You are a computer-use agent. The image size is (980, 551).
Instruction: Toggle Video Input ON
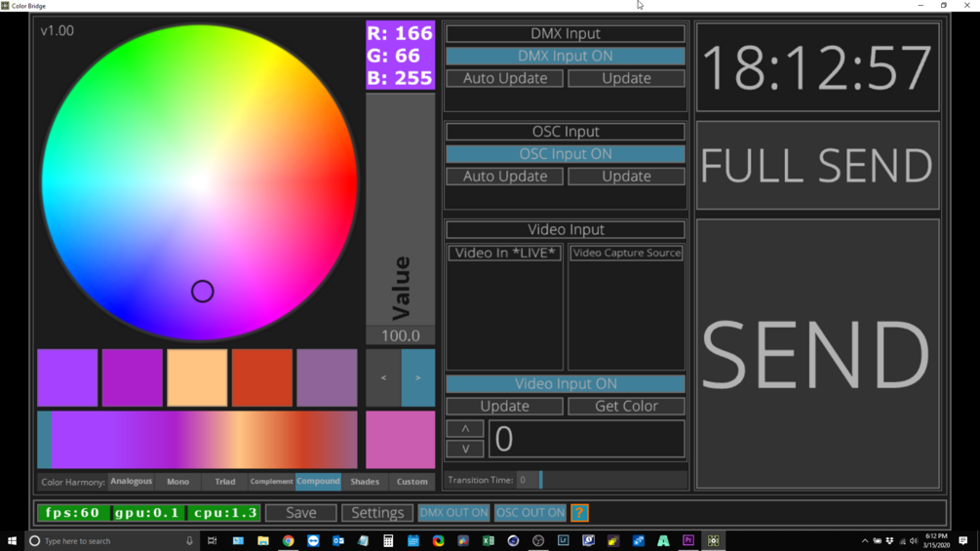click(x=566, y=383)
